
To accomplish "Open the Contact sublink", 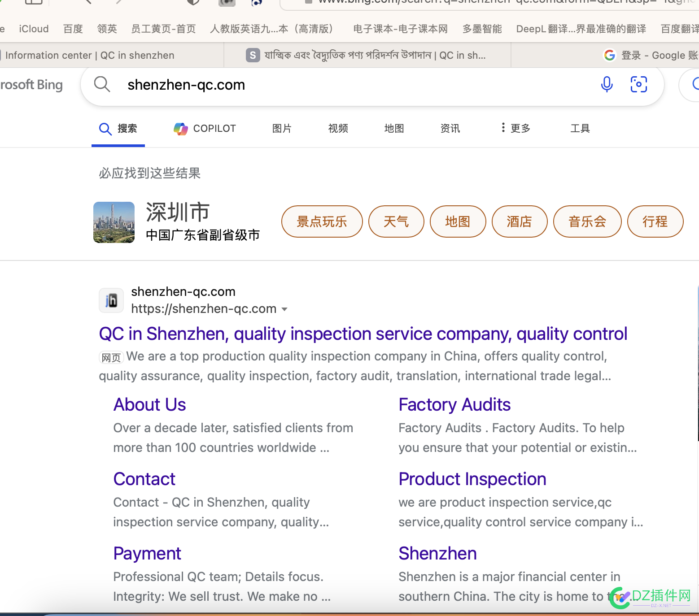I will (x=144, y=479).
